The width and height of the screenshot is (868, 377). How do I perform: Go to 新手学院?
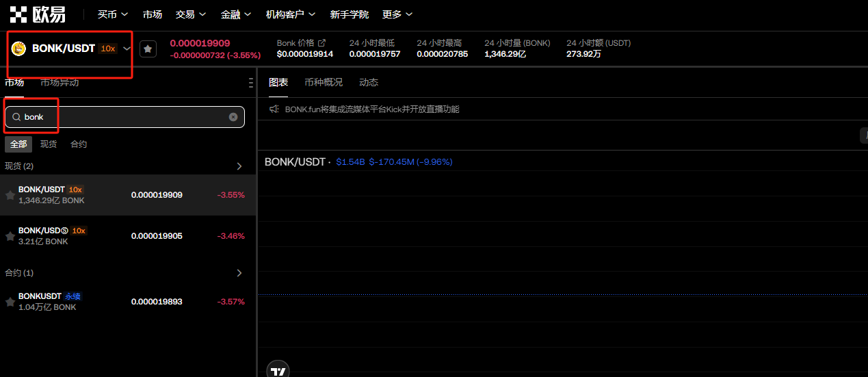coord(349,14)
